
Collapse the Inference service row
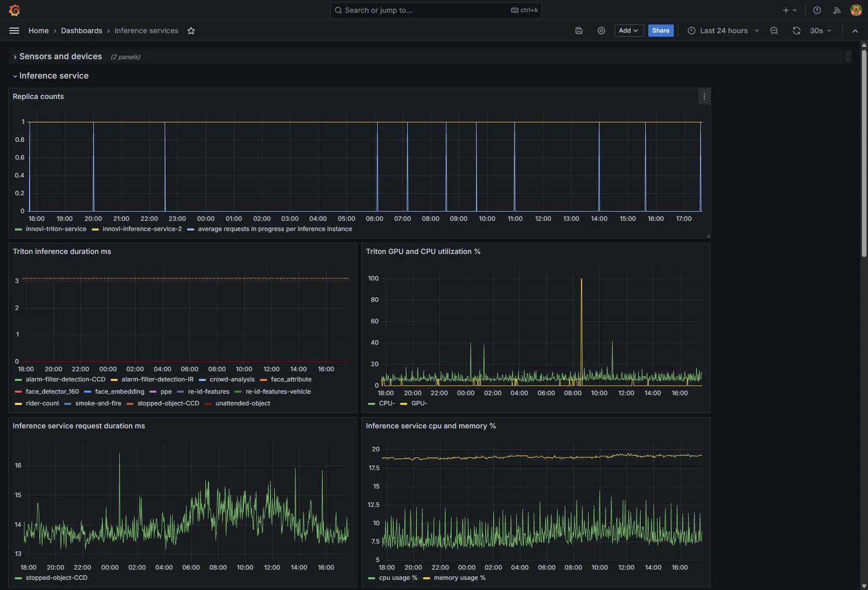coord(51,76)
